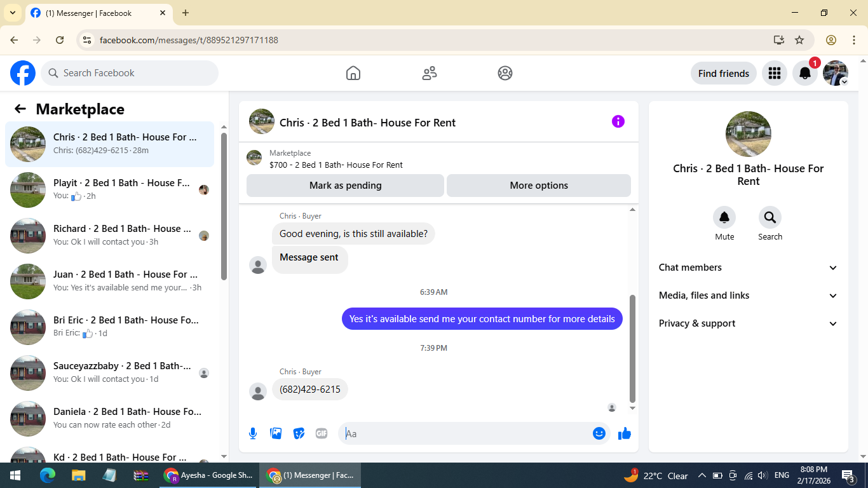Click Mark as pending button
This screenshot has width=868, height=488.
click(345, 186)
